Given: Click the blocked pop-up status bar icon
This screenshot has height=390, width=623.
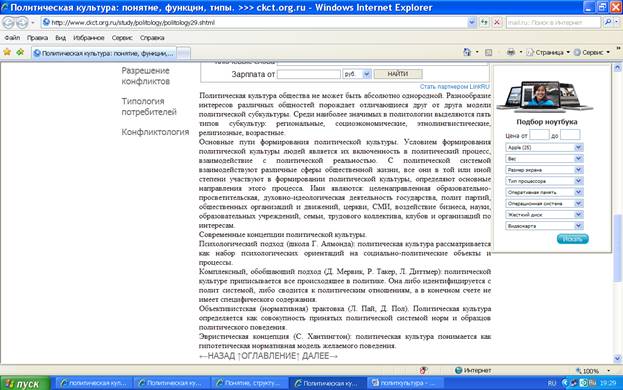Looking at the screenshot, I should (x=424, y=370).
